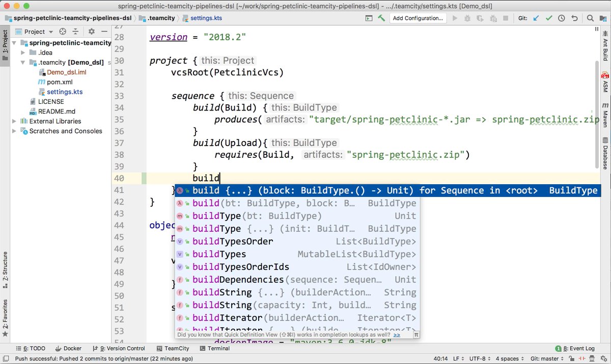Hide the Project panel with minus icon
Viewport: 611px width, 364px height.
tap(104, 32)
